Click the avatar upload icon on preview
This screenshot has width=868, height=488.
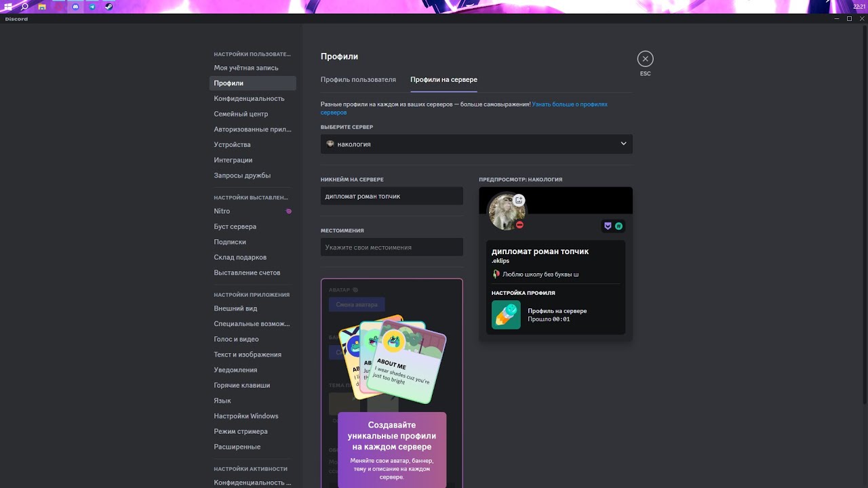coord(519,200)
